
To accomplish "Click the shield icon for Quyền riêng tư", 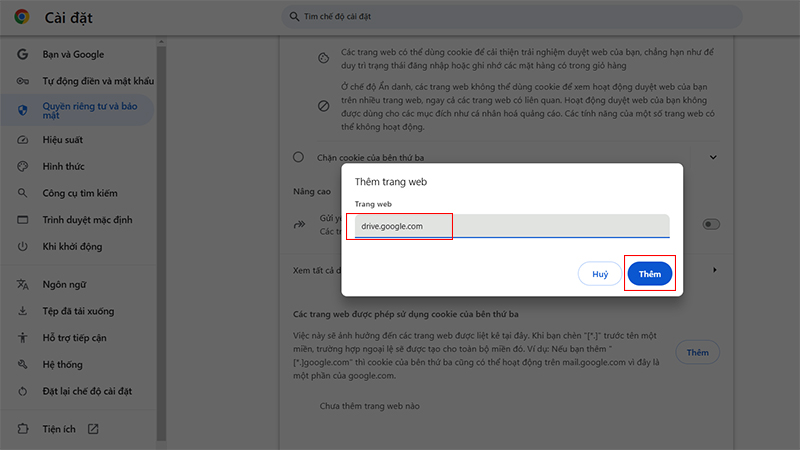I will click(22, 110).
